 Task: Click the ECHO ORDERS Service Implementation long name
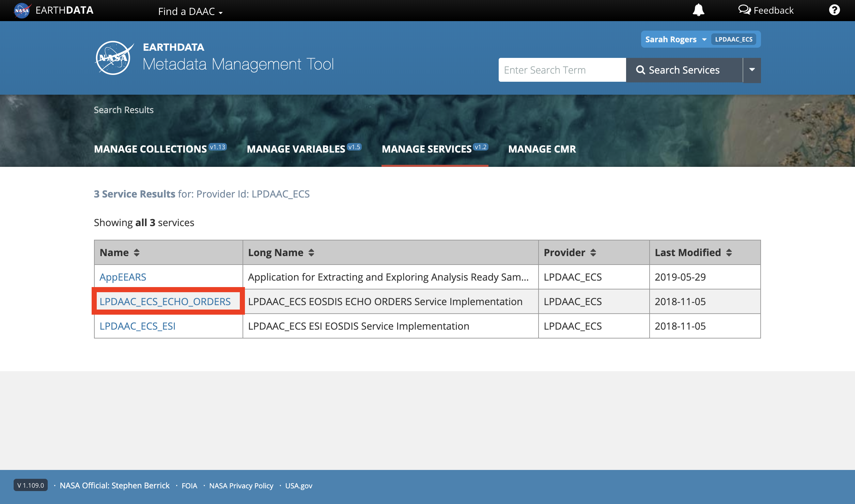click(x=385, y=302)
